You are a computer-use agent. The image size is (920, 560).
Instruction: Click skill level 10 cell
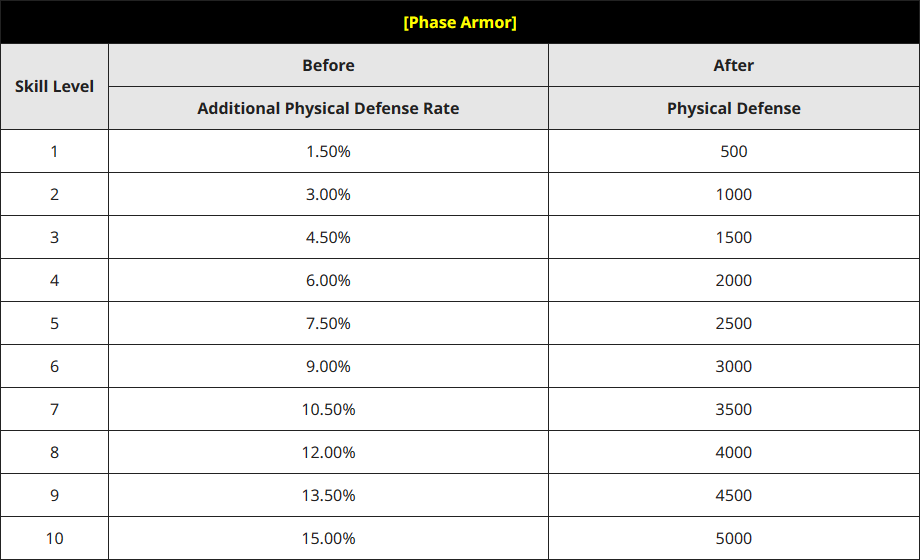pos(55,538)
